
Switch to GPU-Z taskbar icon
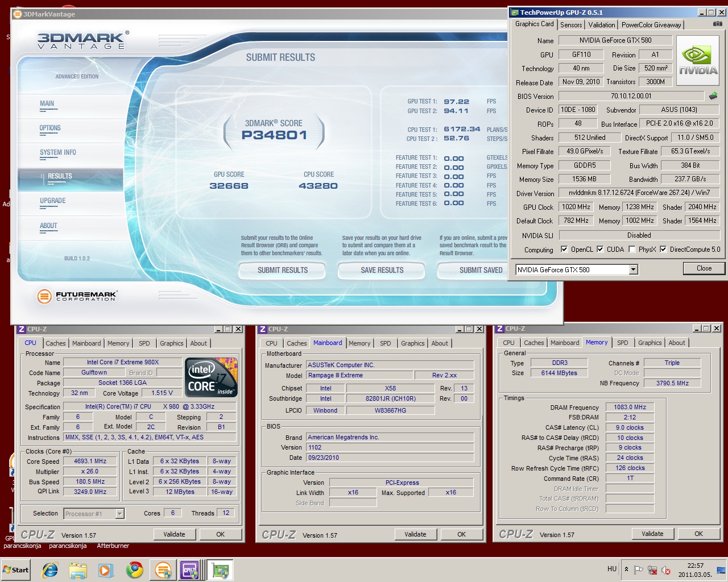(x=220, y=569)
